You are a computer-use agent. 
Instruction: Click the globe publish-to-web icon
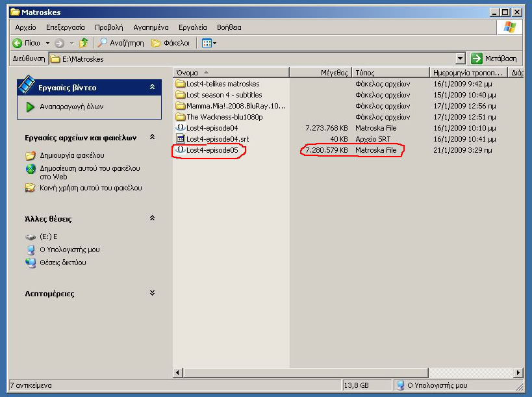tap(31, 169)
